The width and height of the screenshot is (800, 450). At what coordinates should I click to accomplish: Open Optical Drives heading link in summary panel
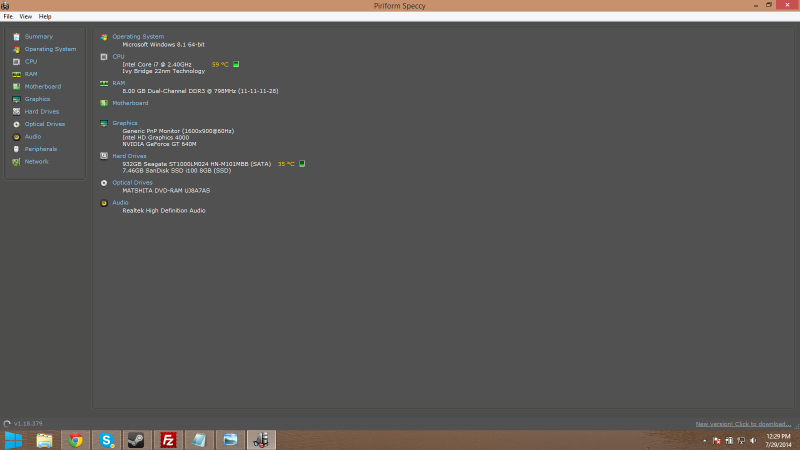[x=132, y=183]
